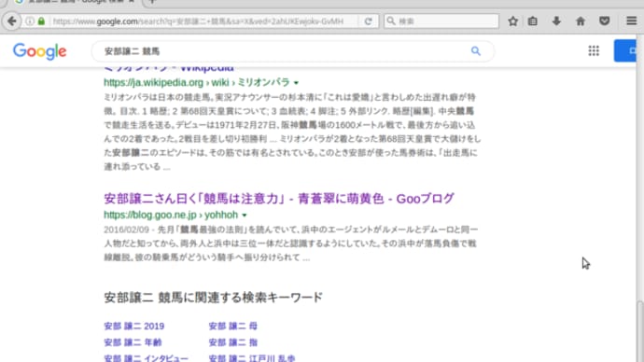Reload the page with the refresh icon

point(369,21)
